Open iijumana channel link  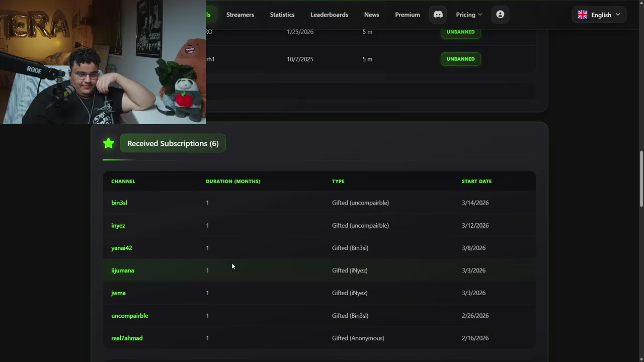point(123,270)
